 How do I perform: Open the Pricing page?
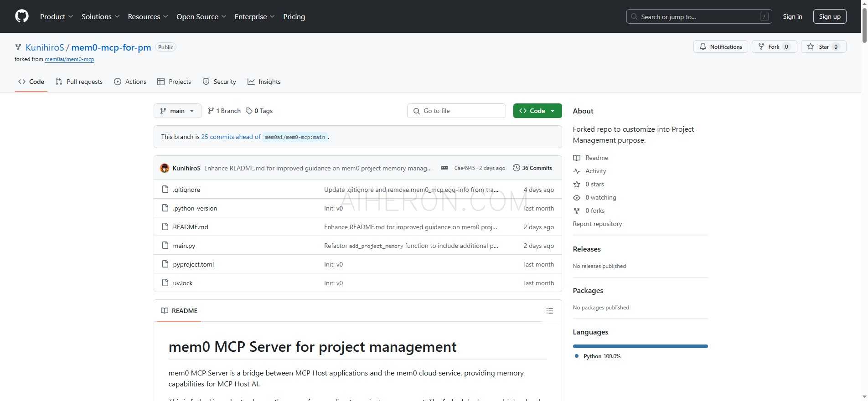(x=294, y=16)
